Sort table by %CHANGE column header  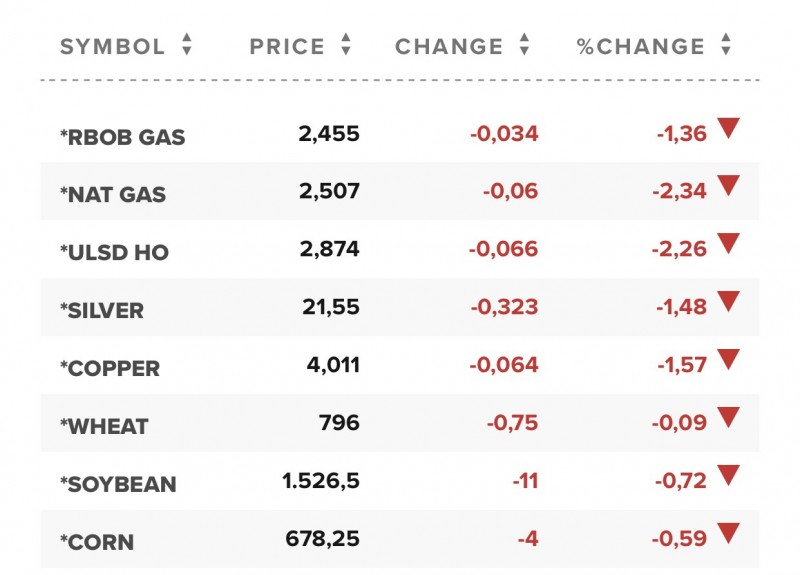641,46
